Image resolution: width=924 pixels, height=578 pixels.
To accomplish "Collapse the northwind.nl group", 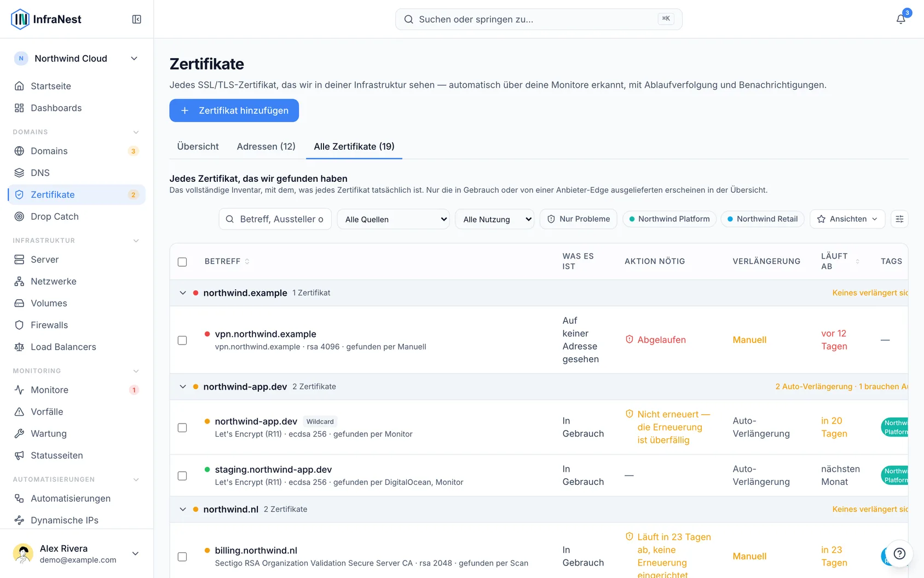I will (x=183, y=510).
